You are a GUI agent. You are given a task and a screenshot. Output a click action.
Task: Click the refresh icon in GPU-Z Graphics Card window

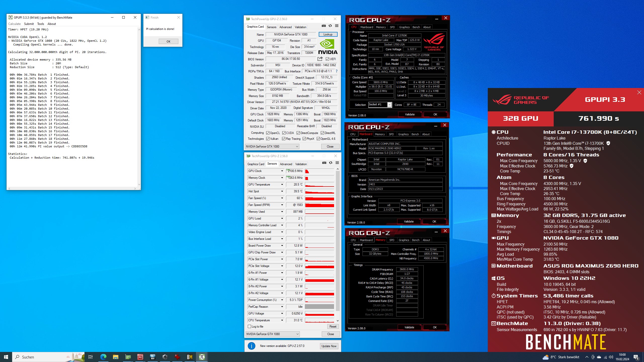[x=330, y=26]
